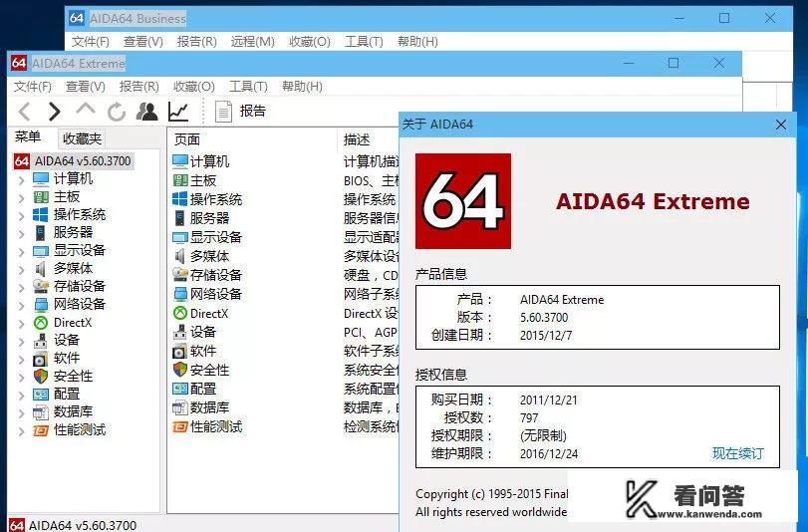808x532 pixels.
Task: Click the 主板 icon in the page list
Action: click(180, 180)
